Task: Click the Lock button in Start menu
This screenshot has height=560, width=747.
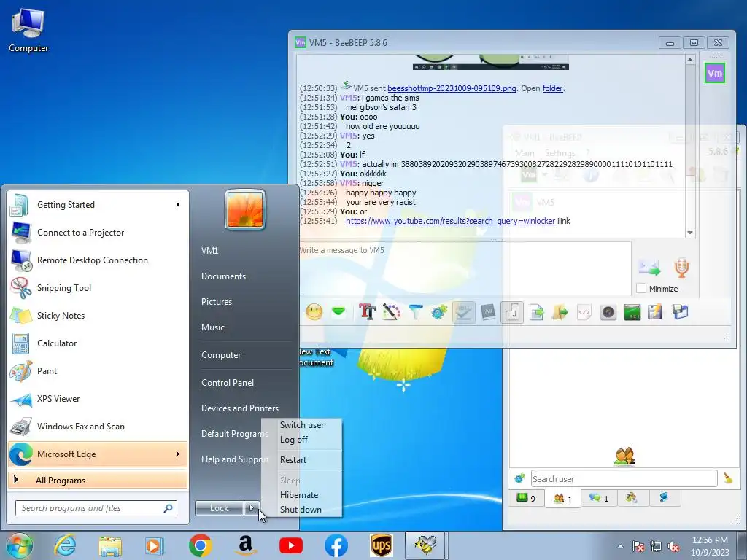Action: 219,508
